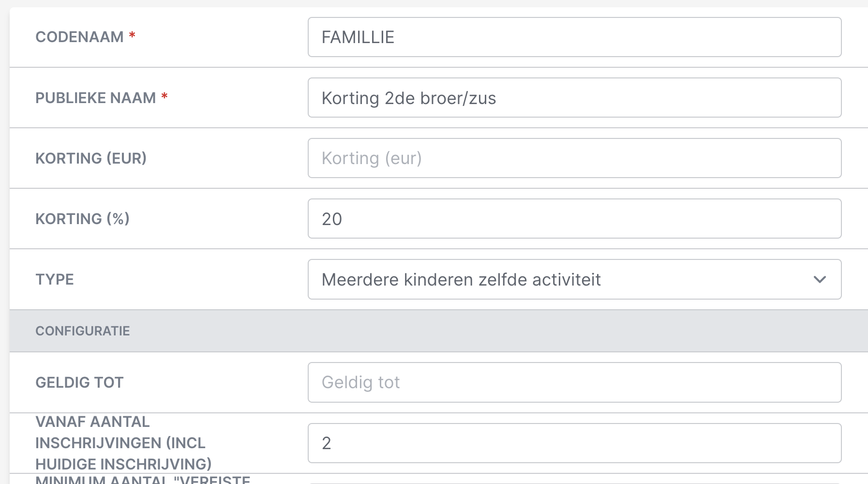Click the PUBLIEKE NAAM label
Image resolution: width=868 pixels, height=484 pixels.
95,98
